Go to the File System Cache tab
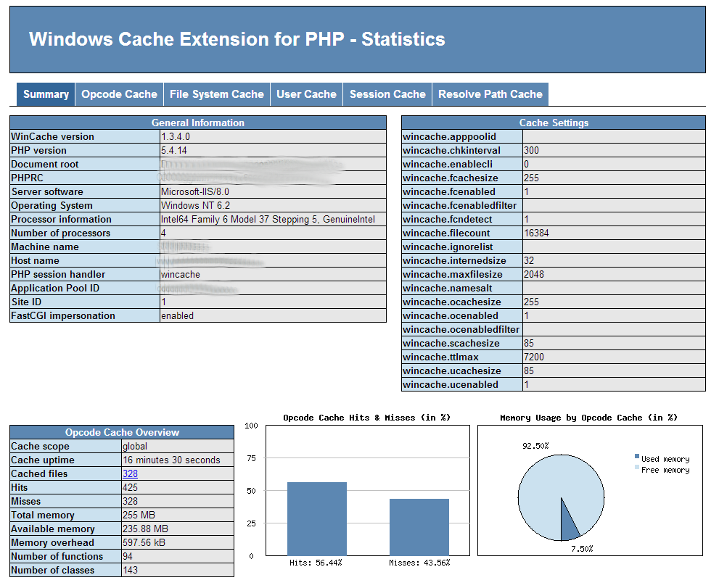 tap(217, 94)
